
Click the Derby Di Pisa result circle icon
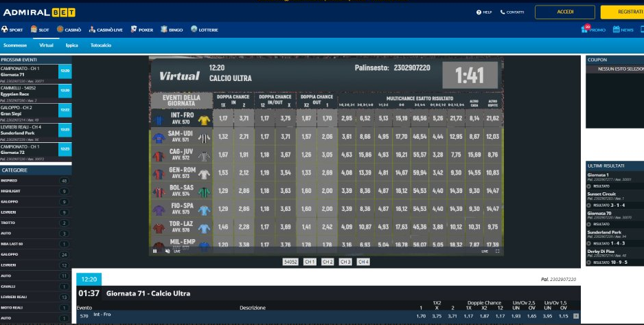[x=589, y=262]
